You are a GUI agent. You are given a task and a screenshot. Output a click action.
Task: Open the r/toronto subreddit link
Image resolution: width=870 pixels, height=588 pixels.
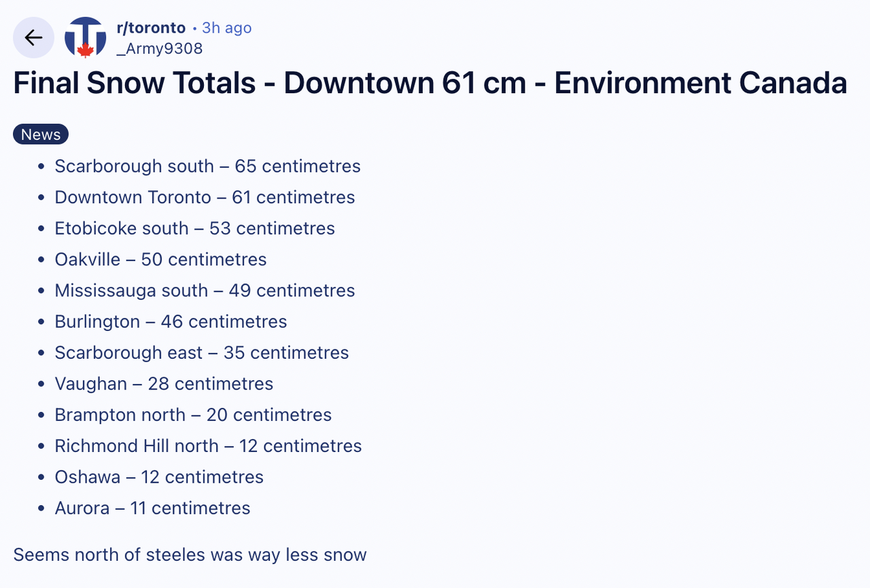click(151, 28)
